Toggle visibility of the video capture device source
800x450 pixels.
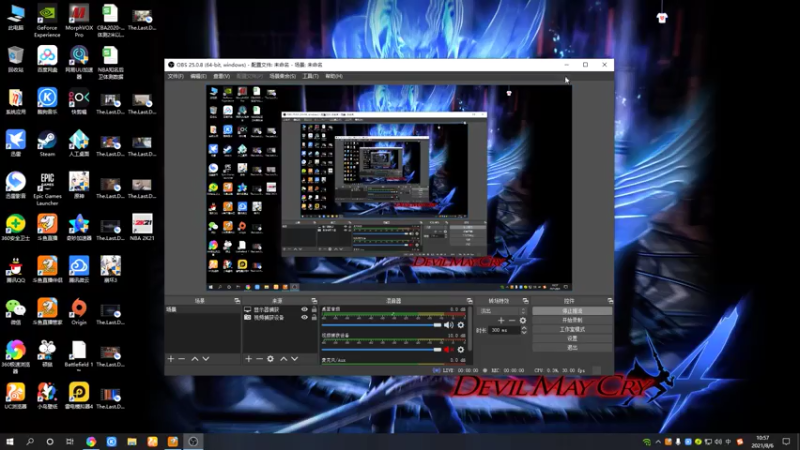tap(305, 317)
